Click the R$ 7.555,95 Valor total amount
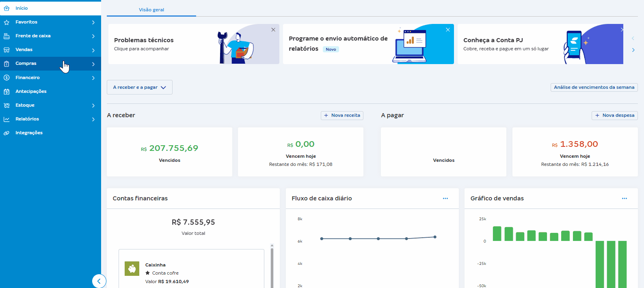The image size is (644, 288). tap(193, 222)
